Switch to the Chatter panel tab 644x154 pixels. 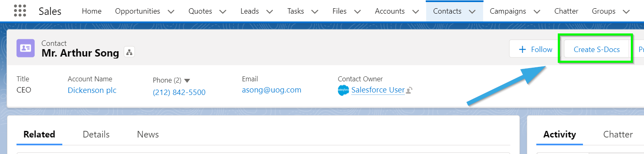tap(618, 134)
